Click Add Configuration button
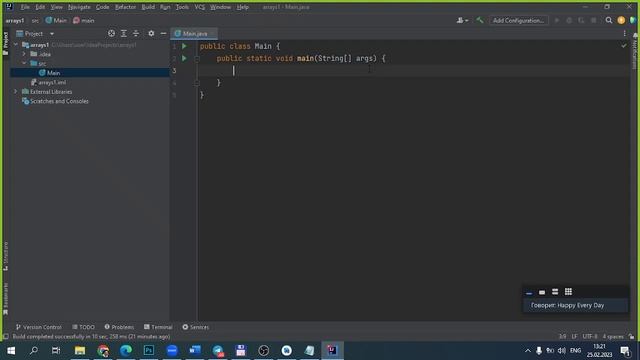Screen dimensions: 640x360 point(518,20)
